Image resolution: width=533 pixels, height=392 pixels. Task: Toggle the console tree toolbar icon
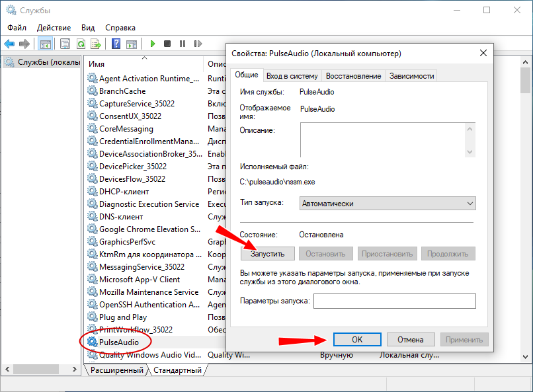tap(46, 44)
